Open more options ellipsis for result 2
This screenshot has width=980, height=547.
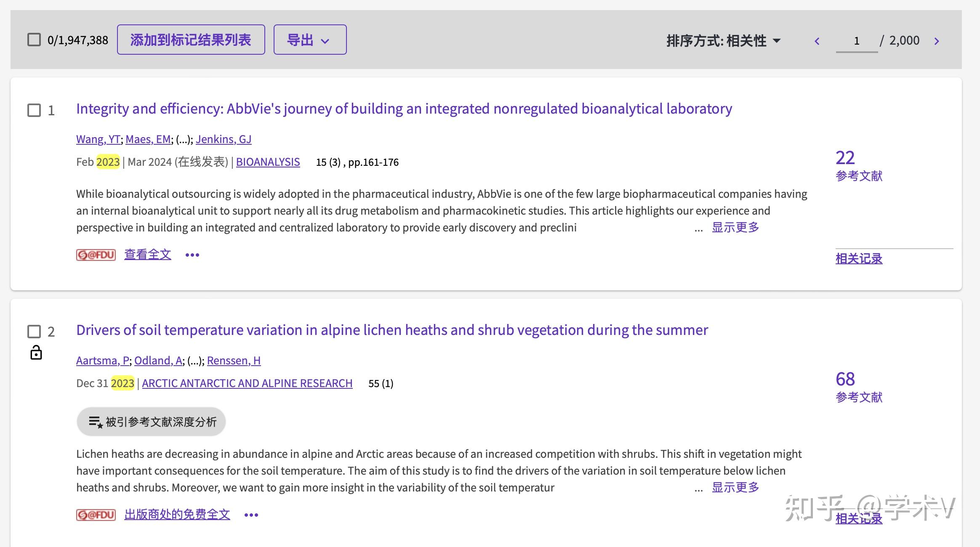(x=251, y=514)
